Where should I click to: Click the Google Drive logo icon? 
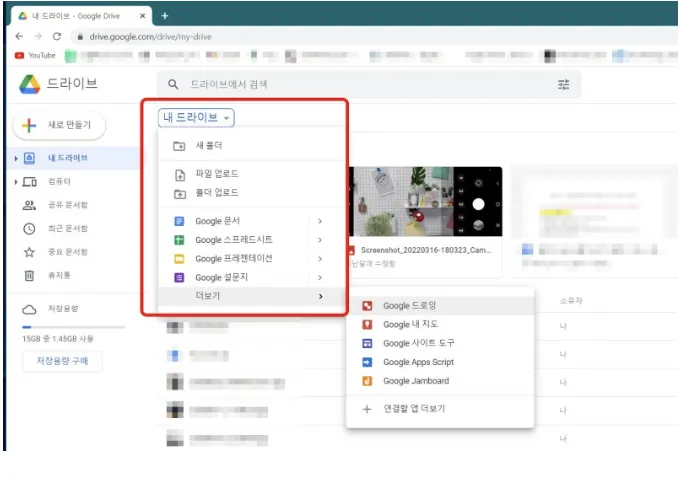[x=29, y=84]
